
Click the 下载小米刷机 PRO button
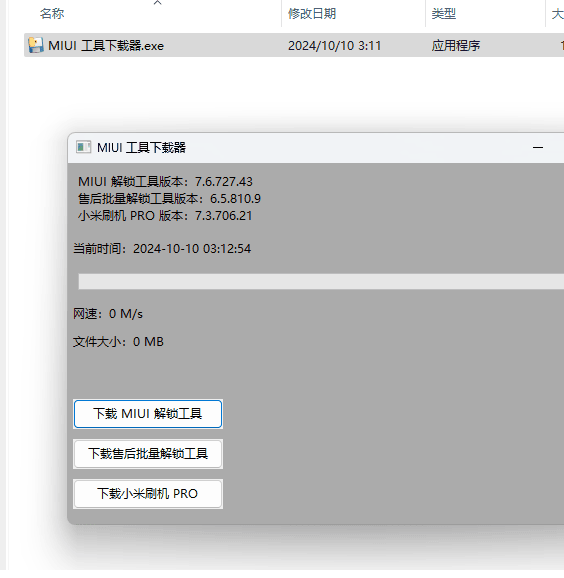[x=148, y=494]
